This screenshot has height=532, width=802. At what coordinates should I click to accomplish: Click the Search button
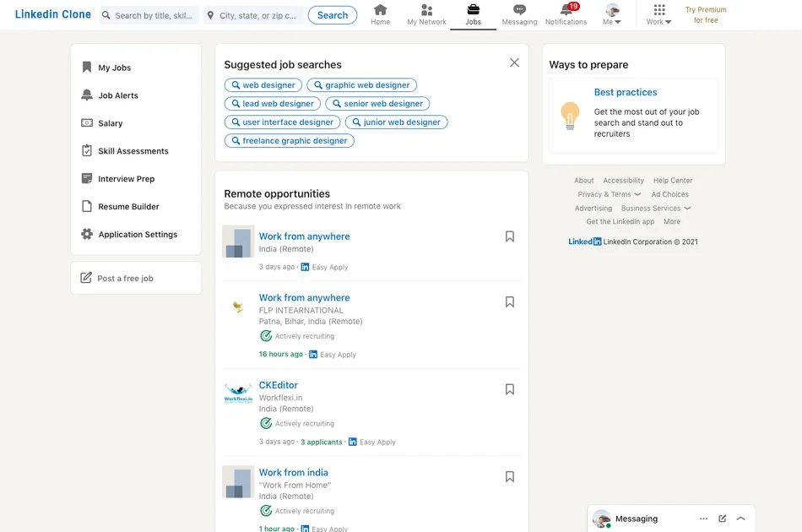point(332,15)
